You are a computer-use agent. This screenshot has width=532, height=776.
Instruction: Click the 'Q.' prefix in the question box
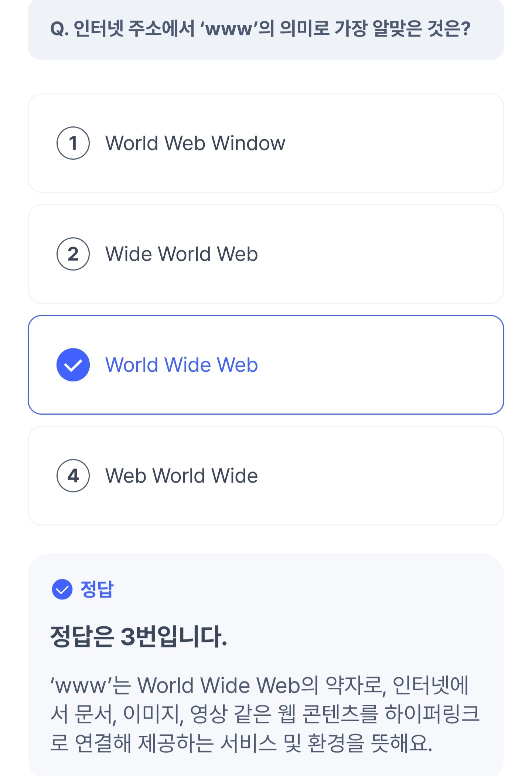(x=59, y=29)
